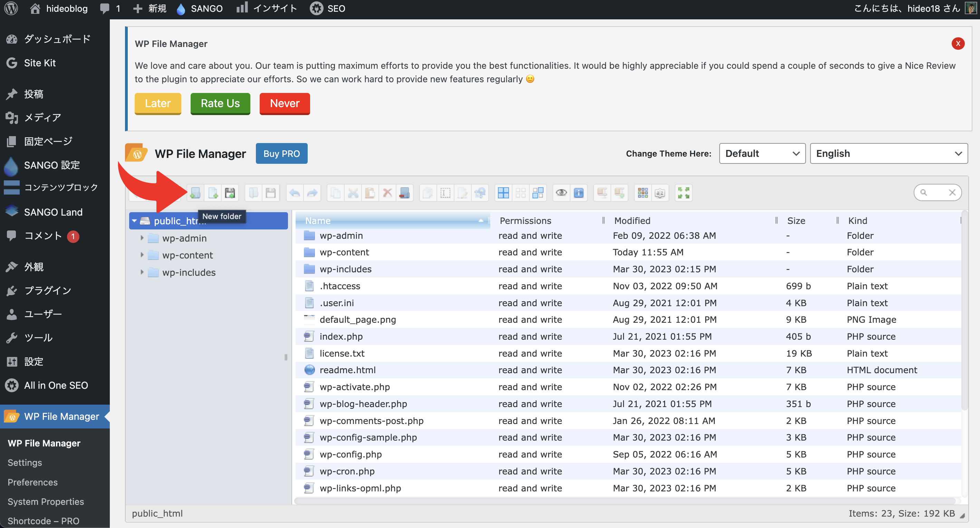Toggle fullscreen mode with green arrows icon

coord(684,193)
